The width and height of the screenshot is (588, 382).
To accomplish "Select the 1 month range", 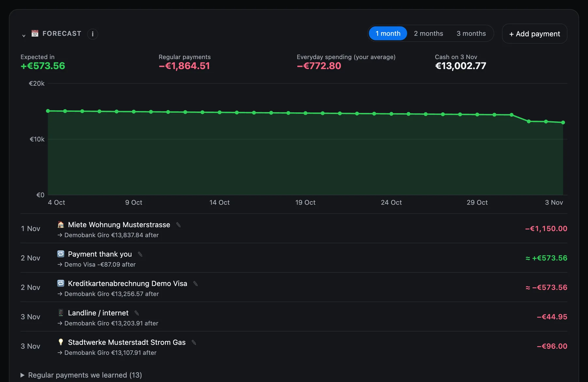I will click(x=388, y=33).
